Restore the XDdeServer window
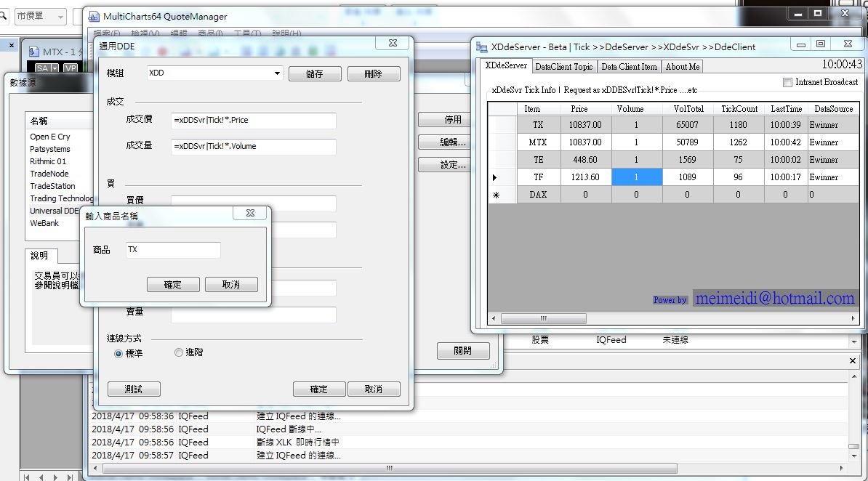 click(821, 44)
